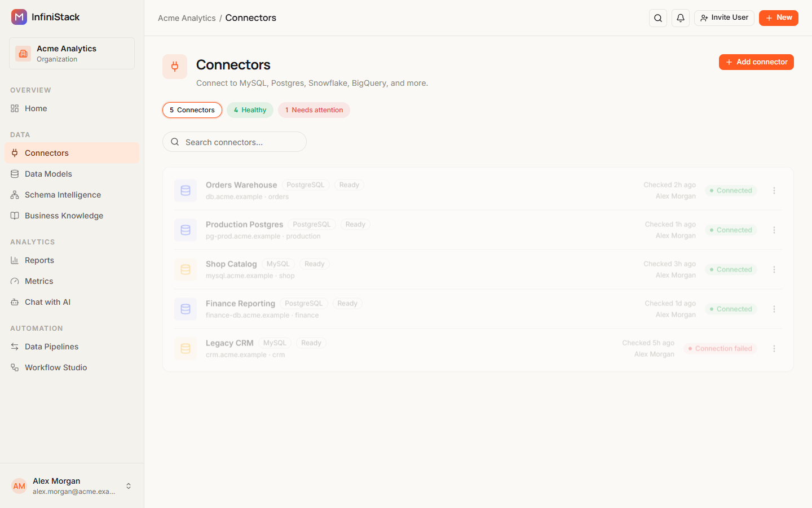Screen dimensions: 812x508
Task: Click the large Connectors page plug icon
Action: (x=175, y=67)
